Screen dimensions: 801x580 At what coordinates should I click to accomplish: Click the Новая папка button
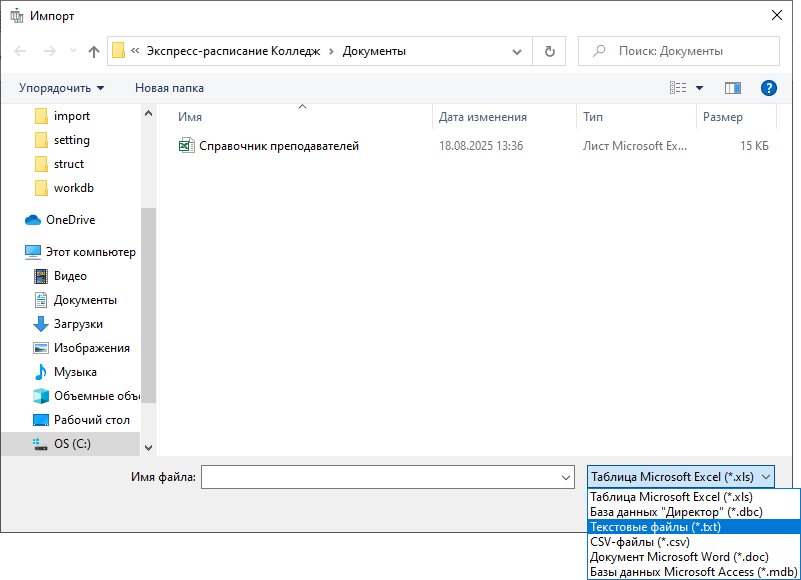(x=169, y=88)
